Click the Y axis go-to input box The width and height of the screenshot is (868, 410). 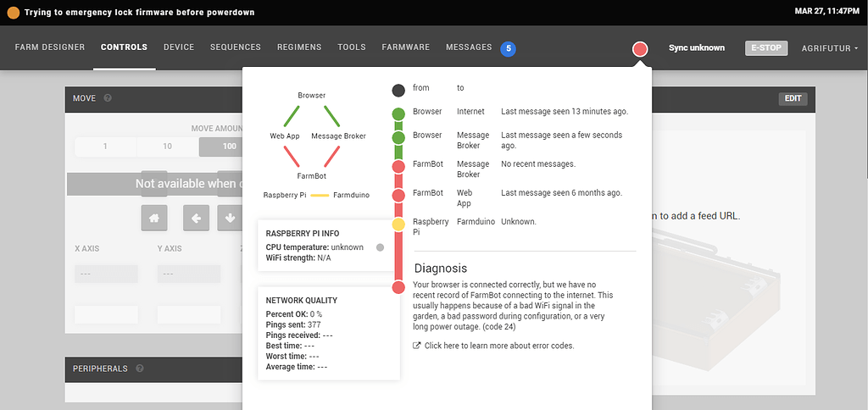click(189, 314)
